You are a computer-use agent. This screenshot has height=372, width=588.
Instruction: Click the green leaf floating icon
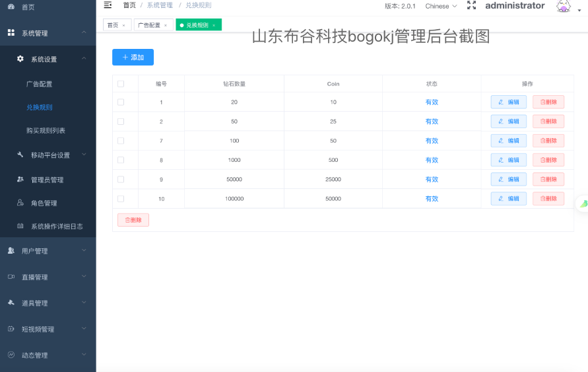[583, 204]
